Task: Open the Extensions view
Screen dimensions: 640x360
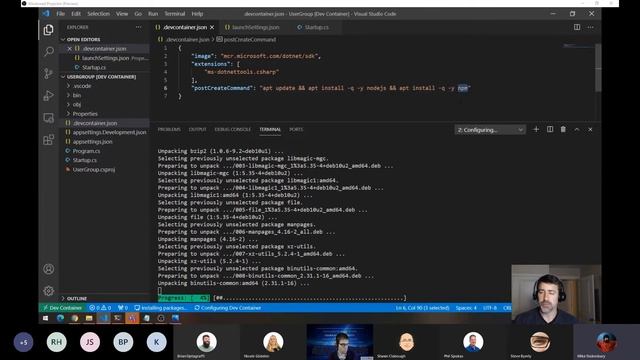Action: 49,140
